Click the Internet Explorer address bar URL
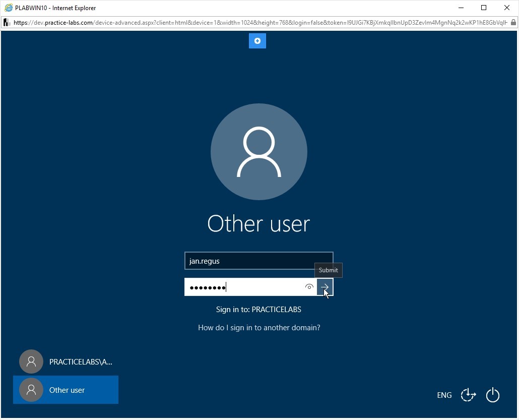Viewport: 519px width, 420px height. [x=260, y=23]
